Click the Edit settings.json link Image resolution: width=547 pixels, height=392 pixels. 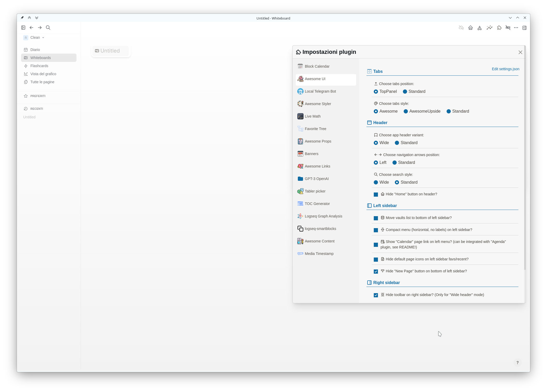pyautogui.click(x=505, y=69)
